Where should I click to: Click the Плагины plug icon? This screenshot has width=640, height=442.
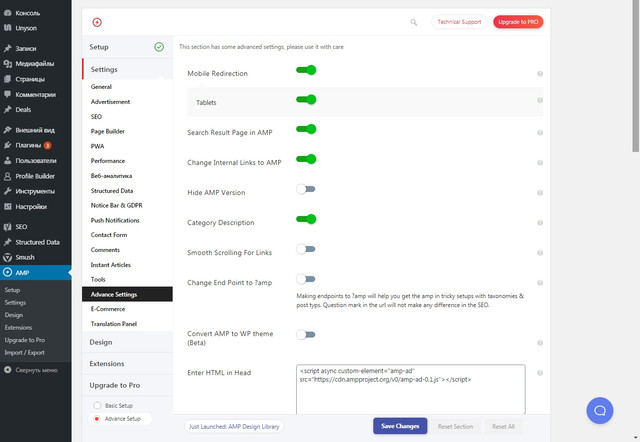click(x=7, y=145)
